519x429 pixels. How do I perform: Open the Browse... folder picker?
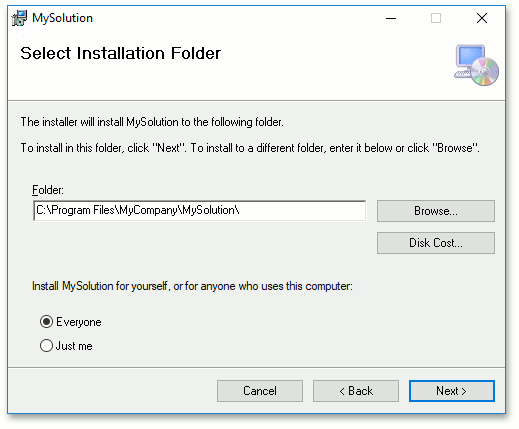pos(436,211)
